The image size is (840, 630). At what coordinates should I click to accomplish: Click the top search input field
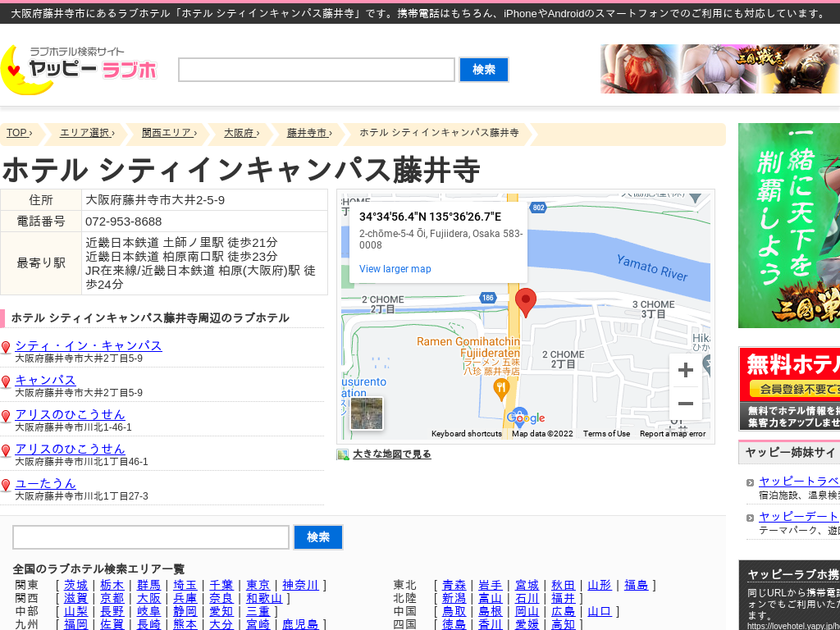(x=317, y=70)
